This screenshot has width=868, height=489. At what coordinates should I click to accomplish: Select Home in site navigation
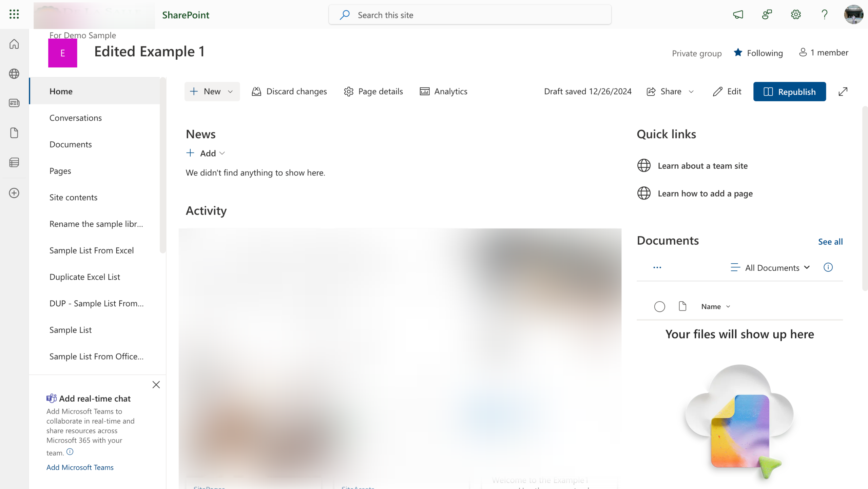[95, 91]
